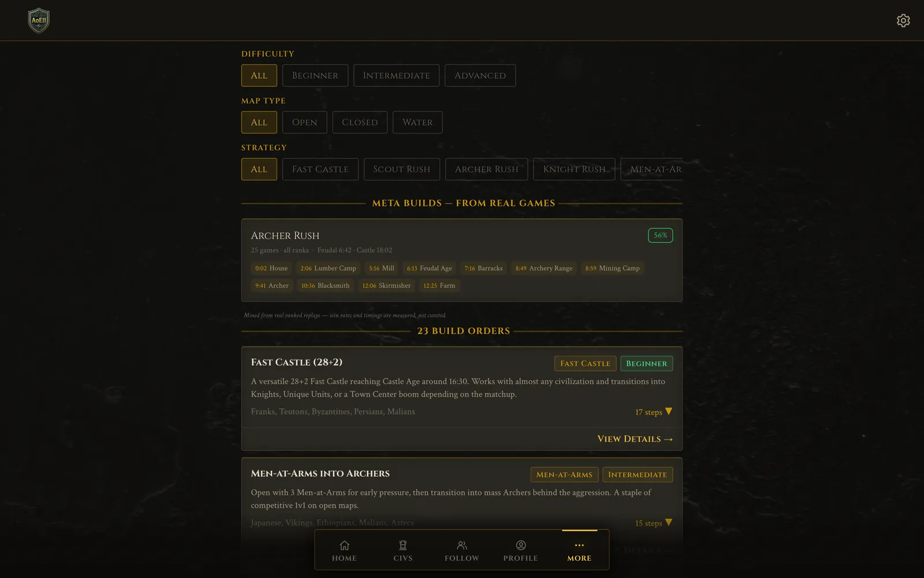Screen dimensions: 924x578
Task: Select All strategy filter
Action: point(259,169)
